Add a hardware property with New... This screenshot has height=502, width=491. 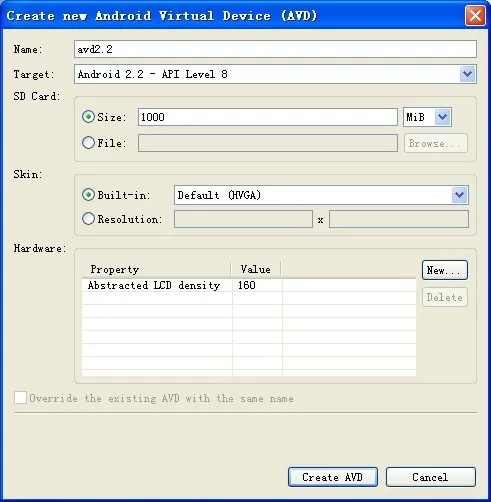tap(445, 270)
